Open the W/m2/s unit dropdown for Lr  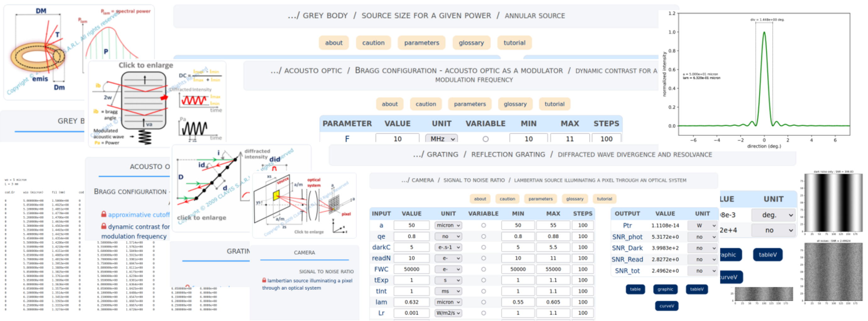click(x=448, y=313)
